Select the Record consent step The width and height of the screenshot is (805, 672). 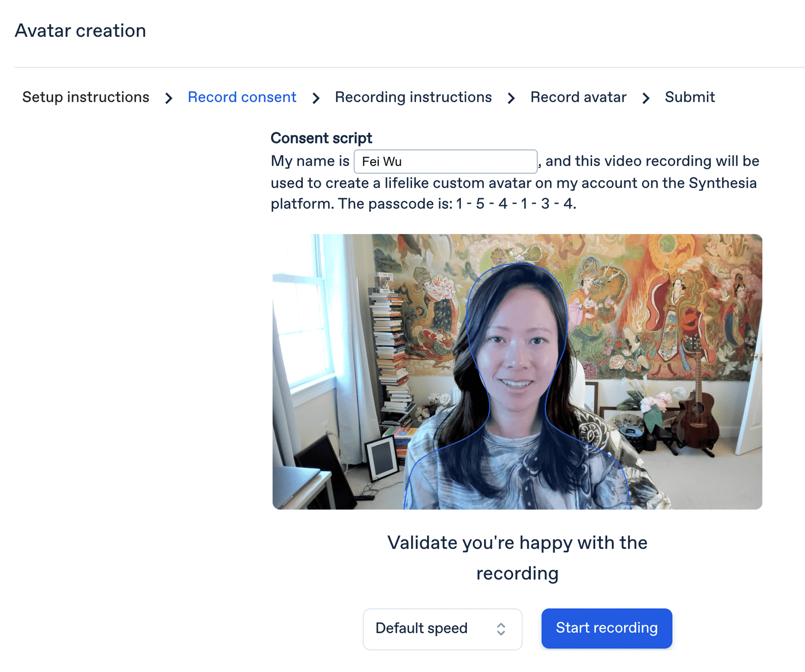242,97
